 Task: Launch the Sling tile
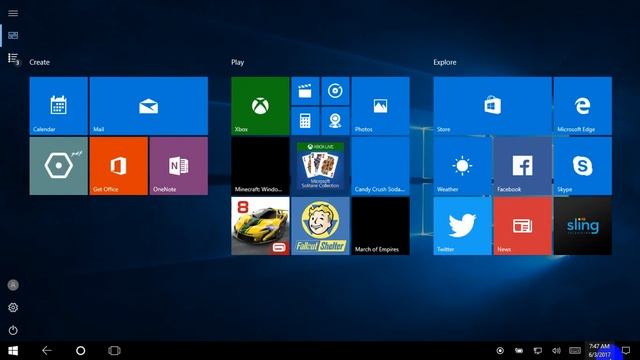tap(582, 226)
